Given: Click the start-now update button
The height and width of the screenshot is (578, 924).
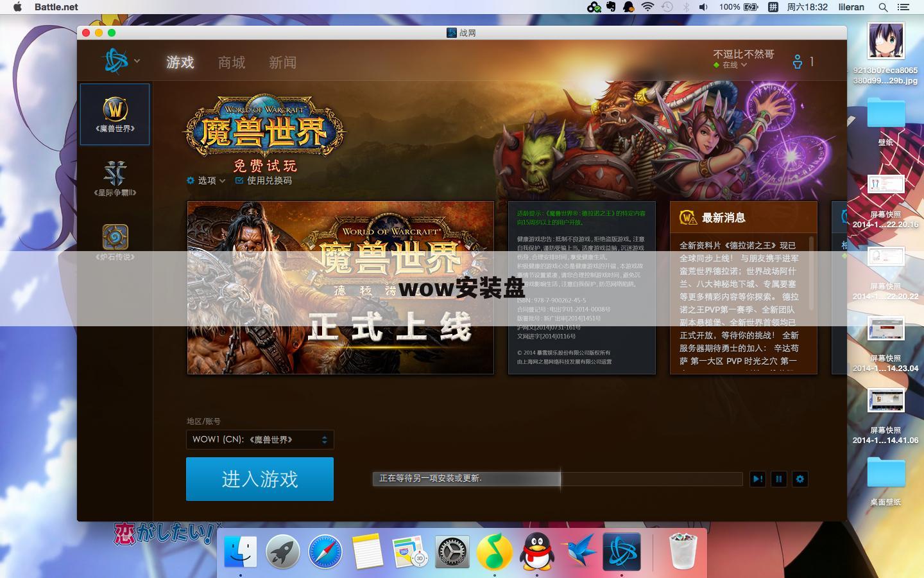Looking at the screenshot, I should tap(758, 479).
